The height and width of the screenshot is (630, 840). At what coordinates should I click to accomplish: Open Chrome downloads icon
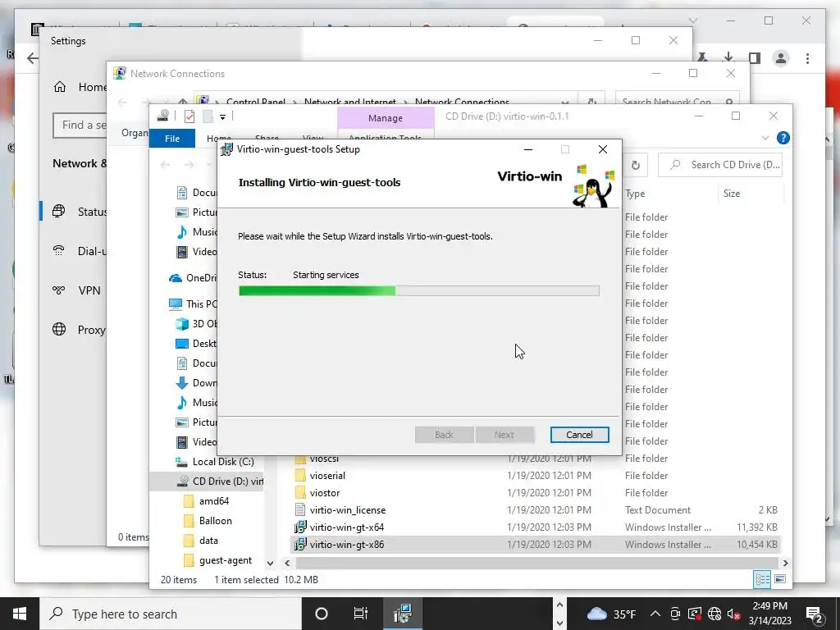click(x=728, y=57)
